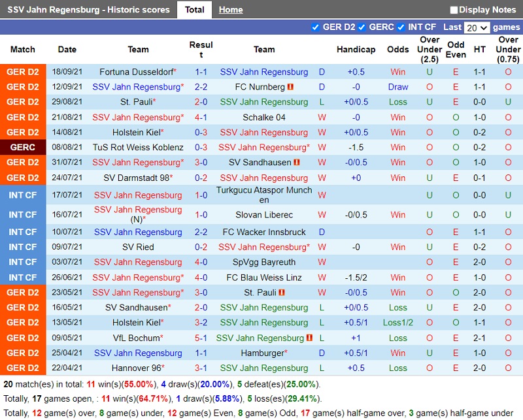Open the 5-1 VfL Bochum match score

(201, 338)
